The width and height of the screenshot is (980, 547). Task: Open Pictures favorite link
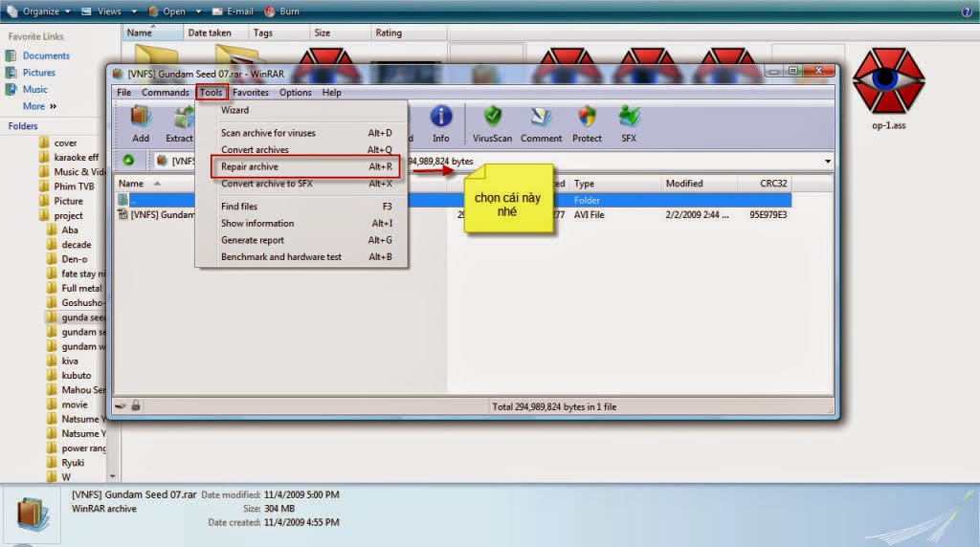click(x=38, y=73)
